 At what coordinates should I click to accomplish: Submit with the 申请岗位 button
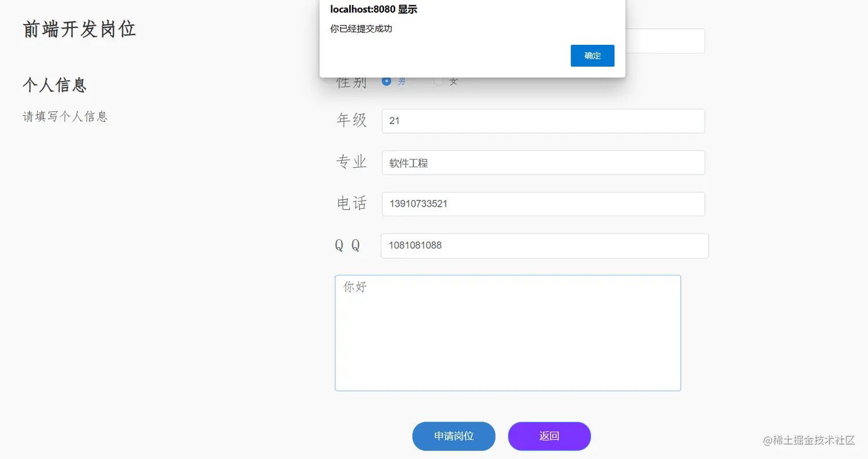(454, 436)
